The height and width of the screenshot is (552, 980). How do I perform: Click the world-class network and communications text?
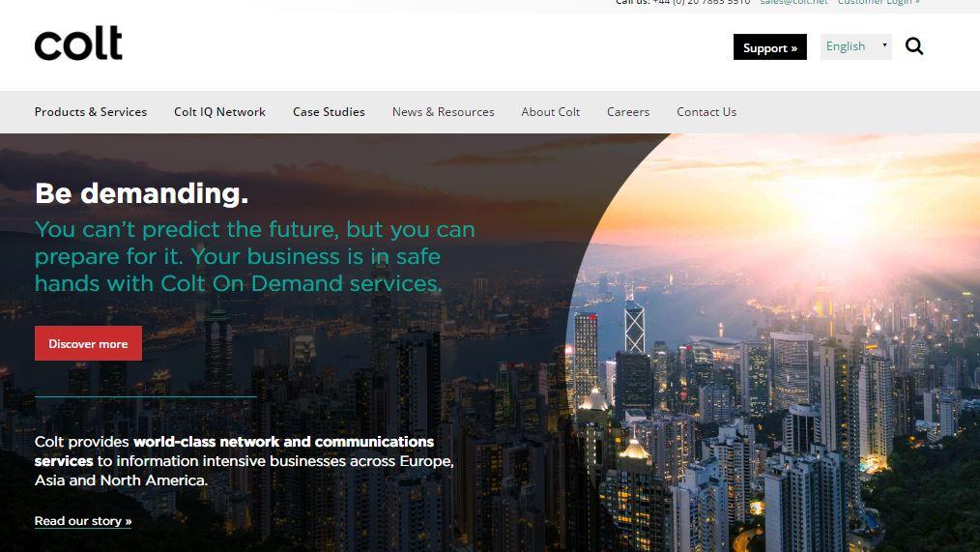[x=234, y=450]
